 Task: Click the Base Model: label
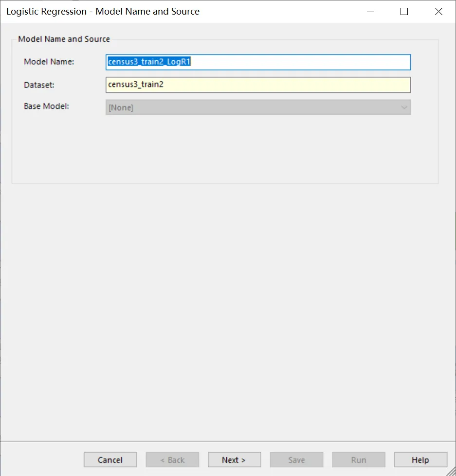tap(47, 106)
